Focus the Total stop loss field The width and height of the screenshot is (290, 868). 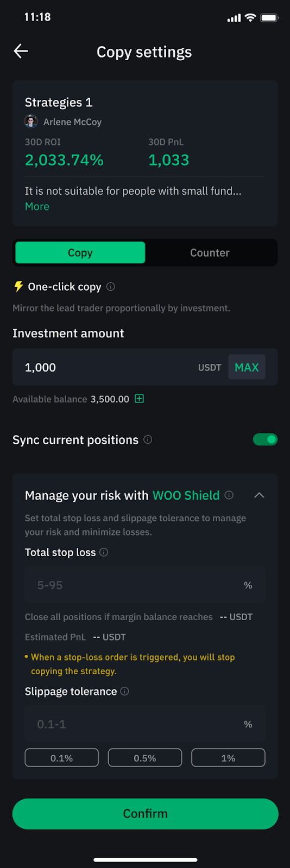coord(145,585)
